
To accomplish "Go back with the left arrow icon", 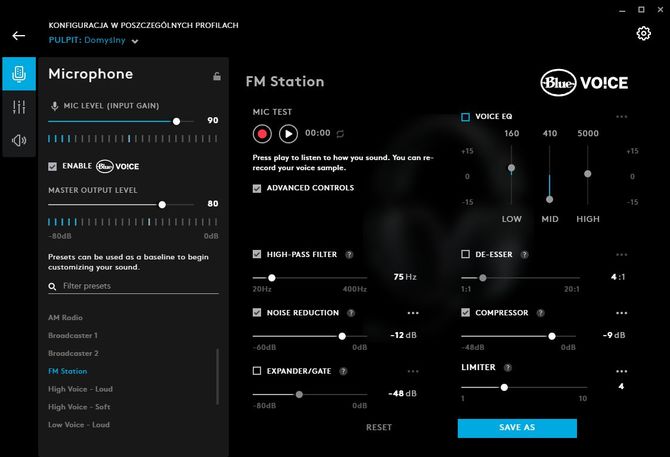I will [18, 35].
